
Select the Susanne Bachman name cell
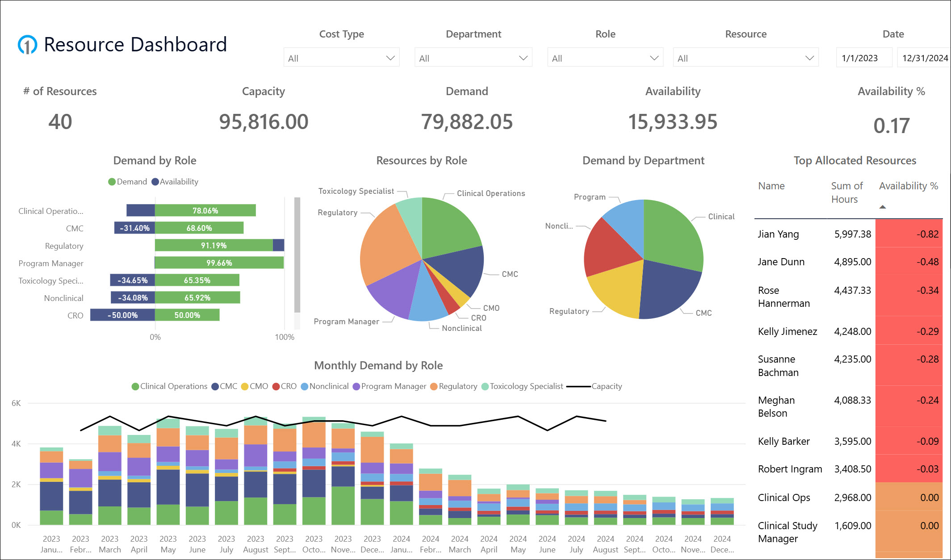pos(778,366)
